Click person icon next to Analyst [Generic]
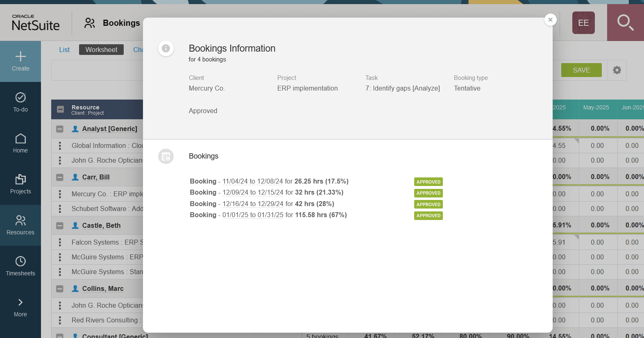644x338 pixels. [x=75, y=129]
